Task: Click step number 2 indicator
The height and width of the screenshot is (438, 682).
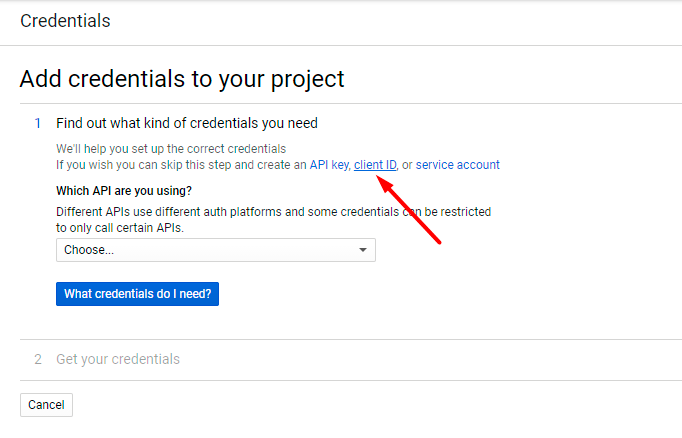Action: click(38, 359)
